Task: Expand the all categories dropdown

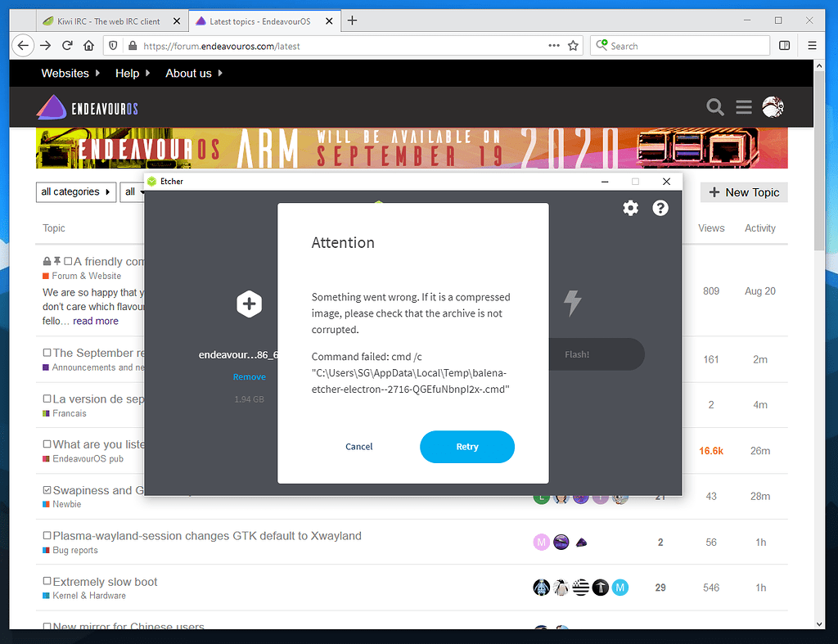Action: (76, 191)
